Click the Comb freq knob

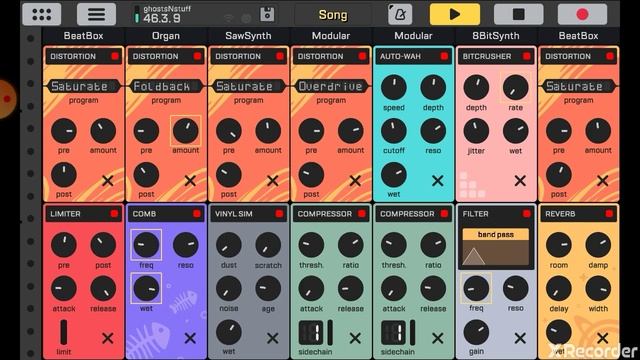point(146,245)
